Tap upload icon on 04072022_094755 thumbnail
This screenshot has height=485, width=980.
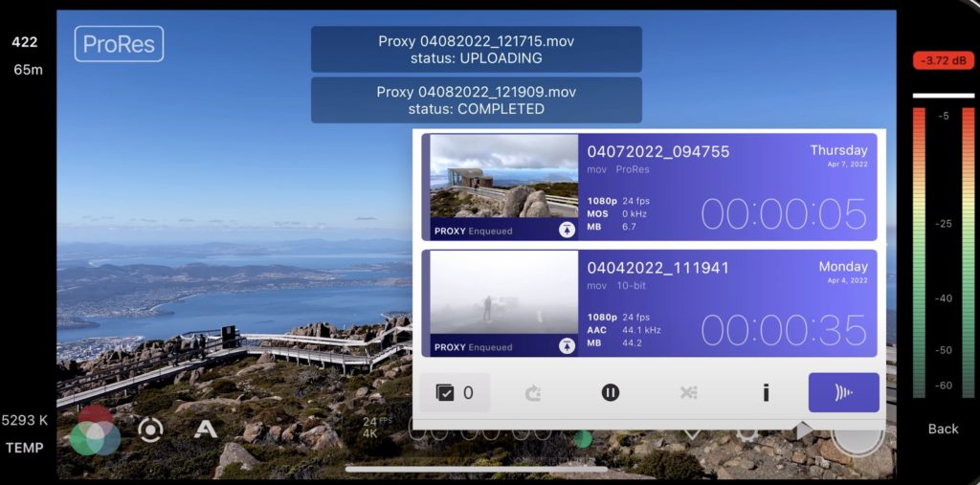click(567, 231)
